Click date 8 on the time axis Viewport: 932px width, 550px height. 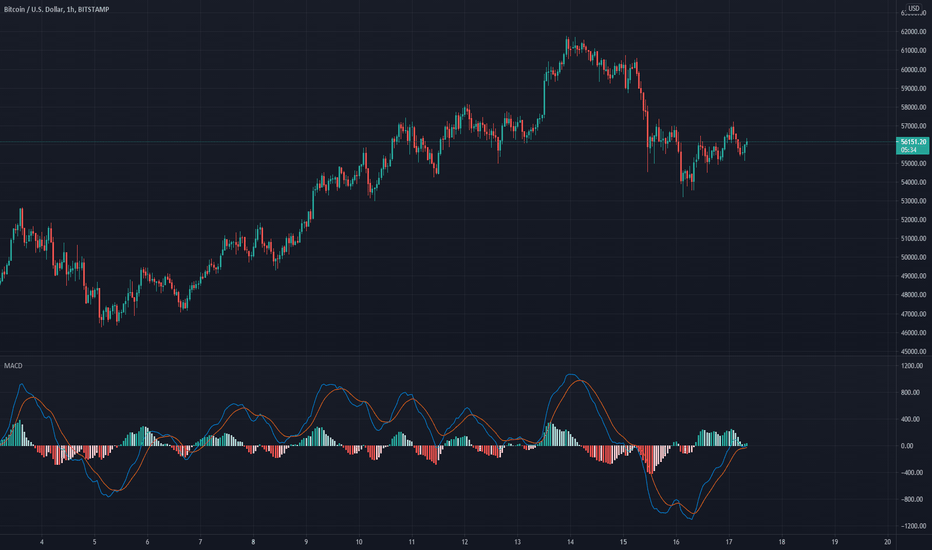click(x=253, y=542)
